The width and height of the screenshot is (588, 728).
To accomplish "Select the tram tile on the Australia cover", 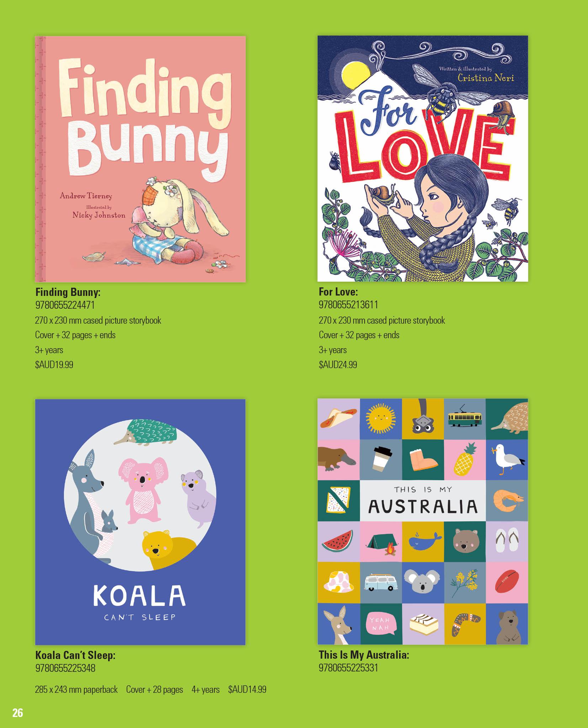I will coord(465,419).
